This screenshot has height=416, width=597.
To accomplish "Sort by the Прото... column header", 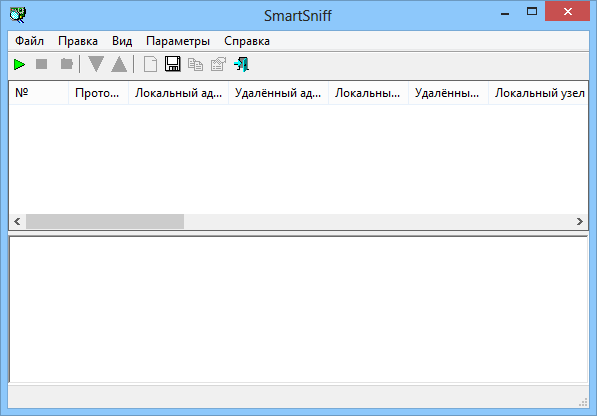I will (x=99, y=92).
